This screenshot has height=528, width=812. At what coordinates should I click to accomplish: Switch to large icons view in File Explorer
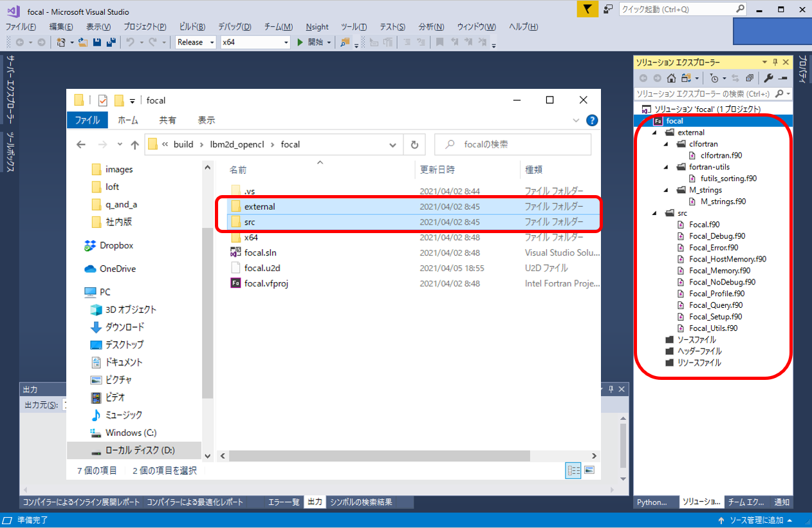(x=589, y=471)
